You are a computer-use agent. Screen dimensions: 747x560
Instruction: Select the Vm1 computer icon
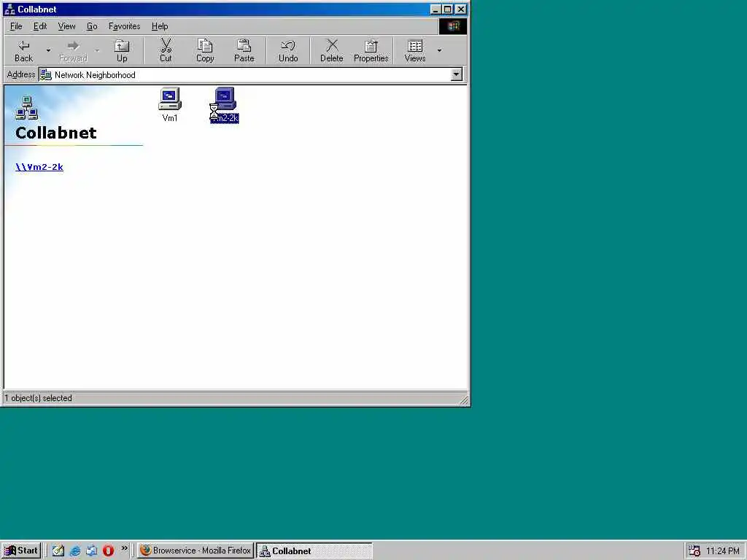(169, 104)
